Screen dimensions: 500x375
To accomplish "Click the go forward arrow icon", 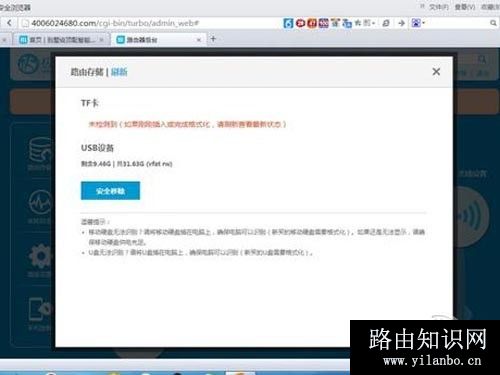I will (402, 23).
